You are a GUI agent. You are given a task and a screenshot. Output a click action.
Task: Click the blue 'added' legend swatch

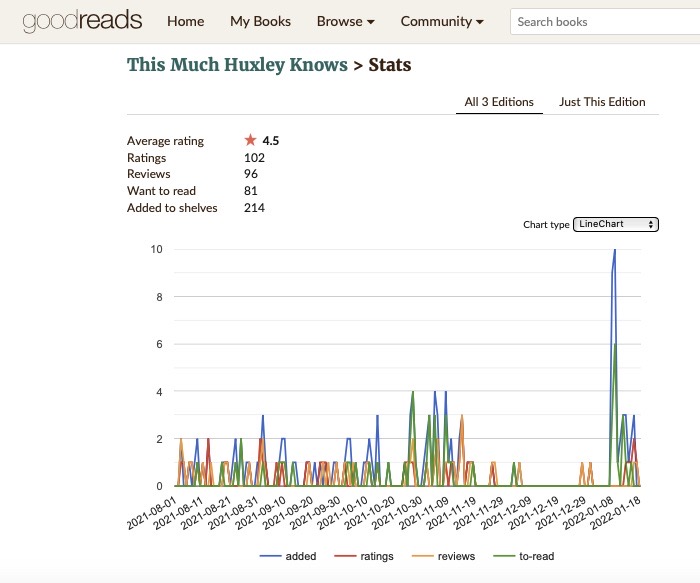click(272, 556)
